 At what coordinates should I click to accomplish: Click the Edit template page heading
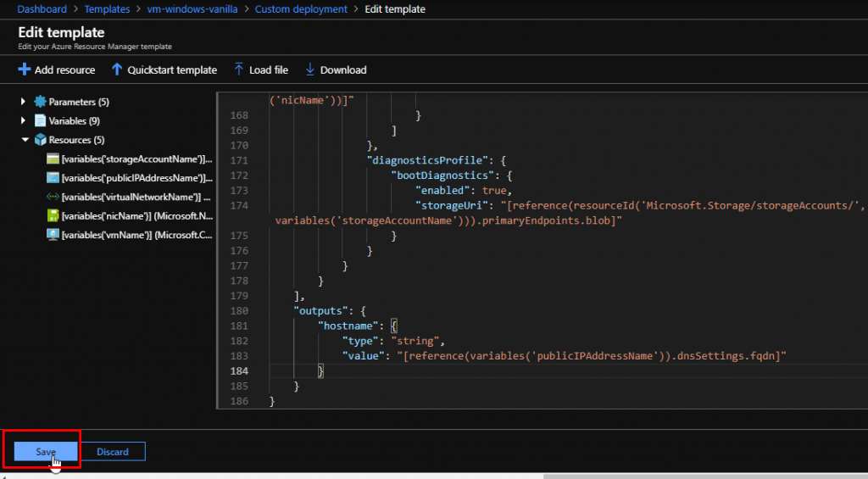(x=61, y=32)
